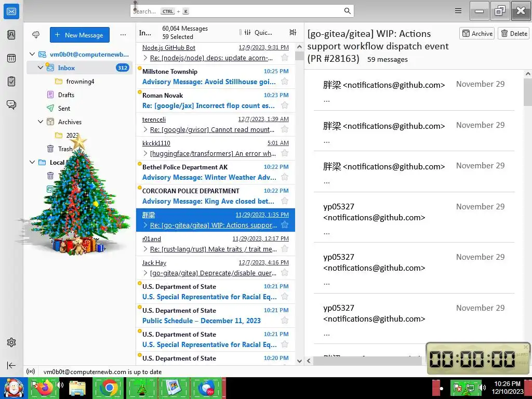Select the Inbox folder
The width and height of the screenshot is (532, 399).
[79, 68]
